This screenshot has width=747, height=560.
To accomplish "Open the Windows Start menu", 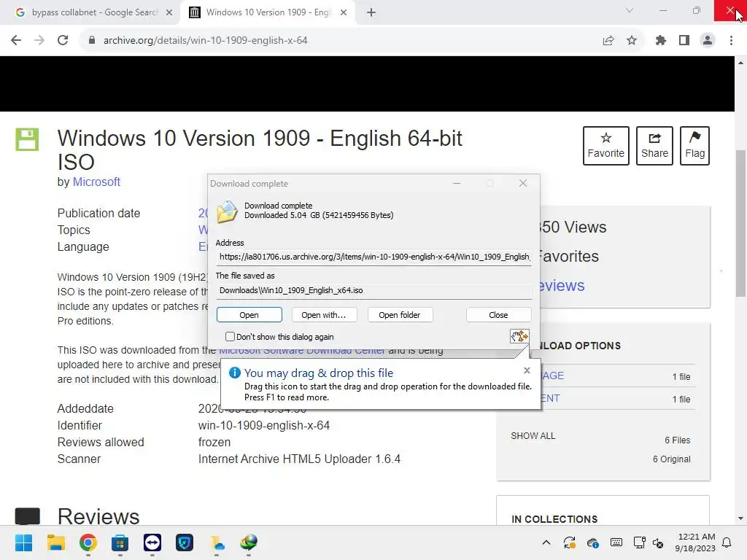I will [23, 542].
